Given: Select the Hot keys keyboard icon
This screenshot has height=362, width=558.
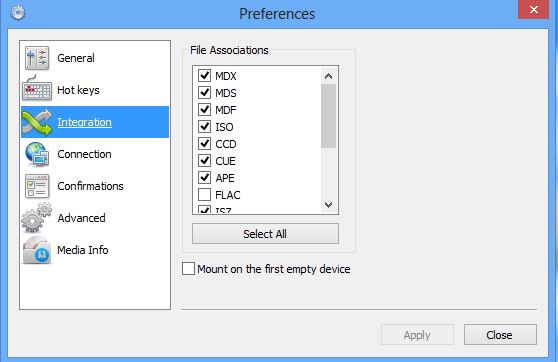Looking at the screenshot, I should coord(37,88).
